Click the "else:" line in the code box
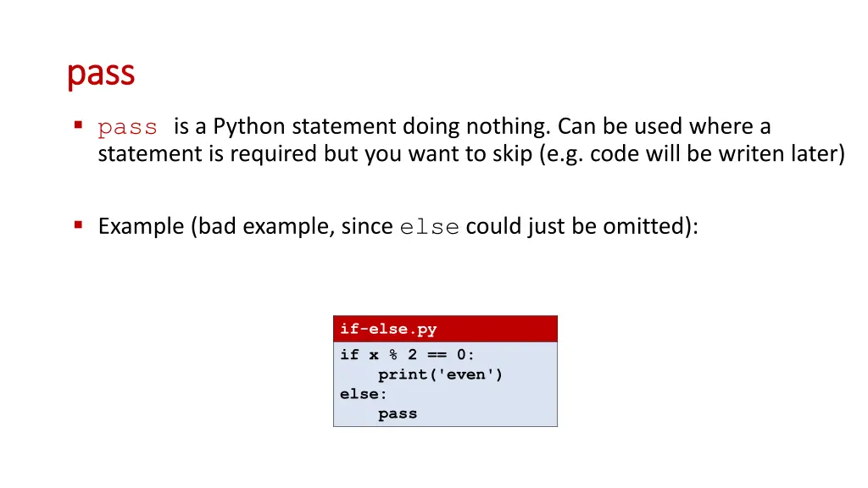 363,394
